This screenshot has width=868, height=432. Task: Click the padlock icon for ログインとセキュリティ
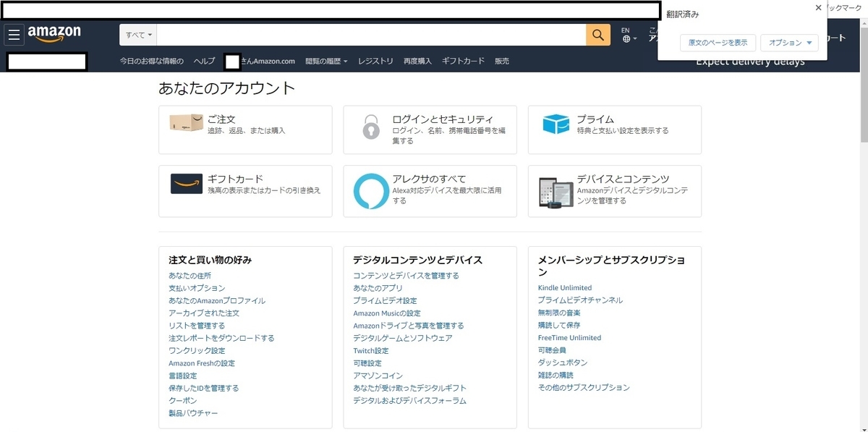[370, 127]
